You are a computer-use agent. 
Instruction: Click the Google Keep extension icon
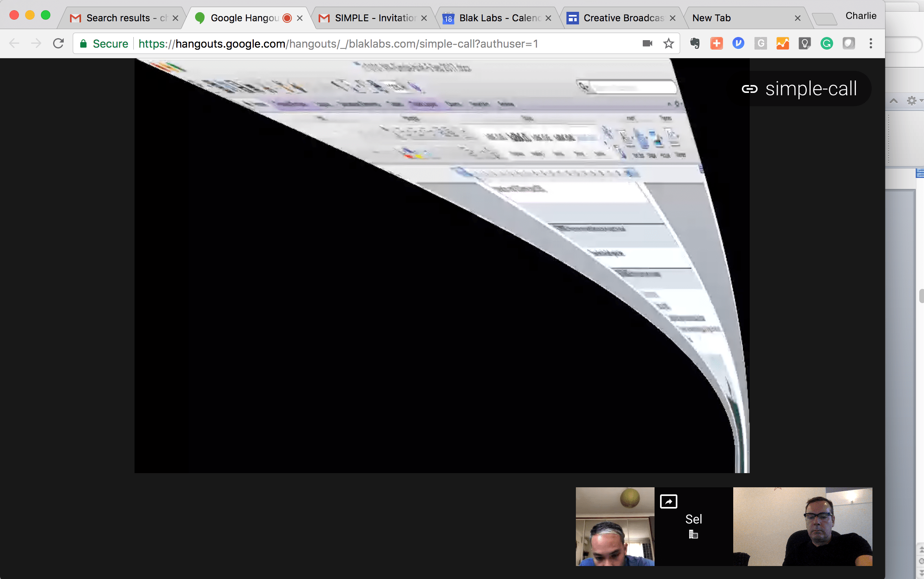(804, 43)
